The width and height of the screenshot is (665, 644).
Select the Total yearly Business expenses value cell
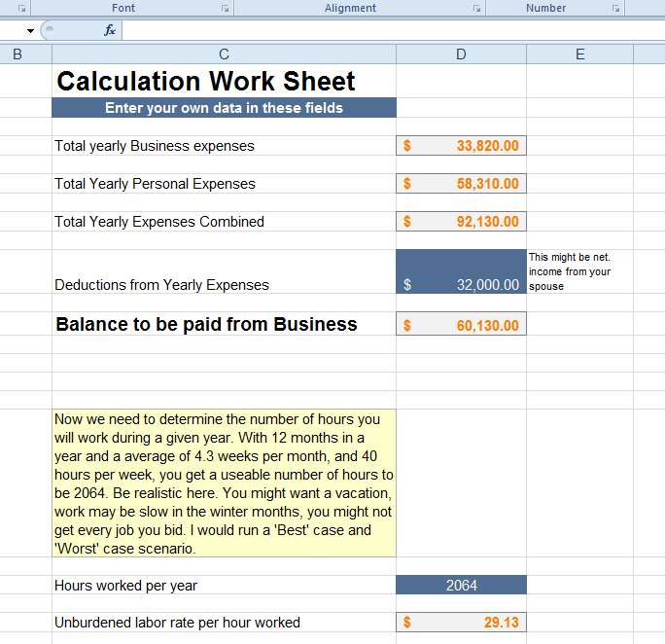(x=461, y=146)
